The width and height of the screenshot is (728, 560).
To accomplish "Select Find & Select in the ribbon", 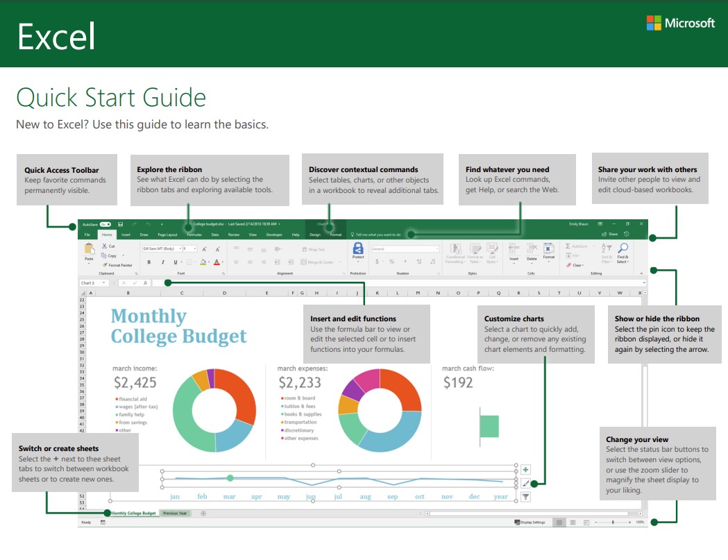I will point(623,253).
